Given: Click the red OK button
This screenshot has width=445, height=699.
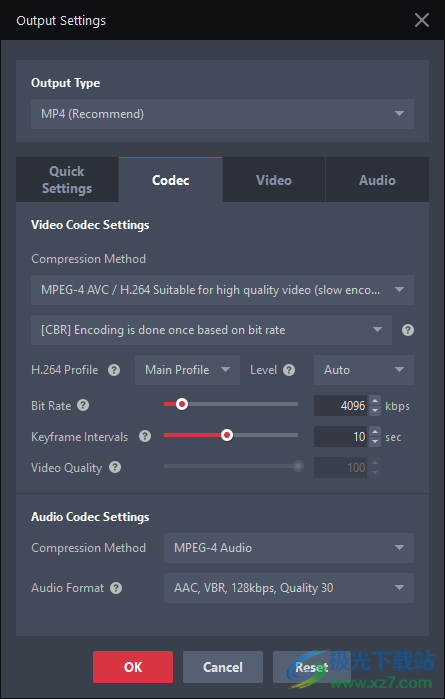Looking at the screenshot, I should [x=133, y=667].
